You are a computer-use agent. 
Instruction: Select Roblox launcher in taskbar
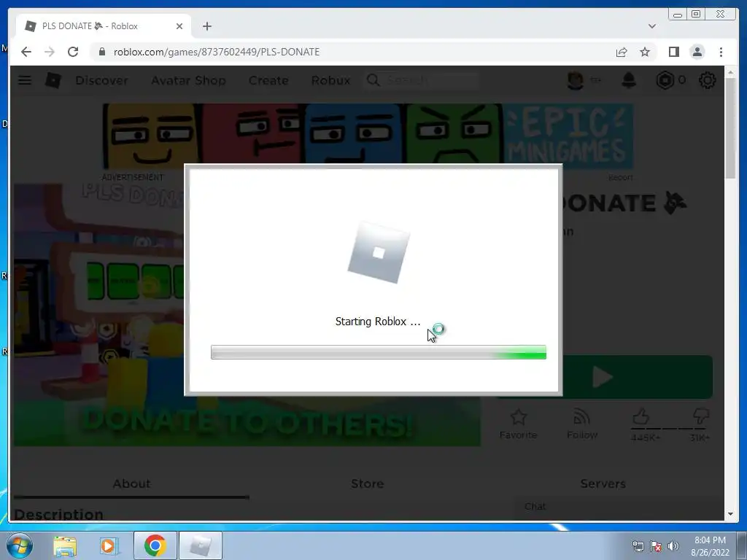200,545
